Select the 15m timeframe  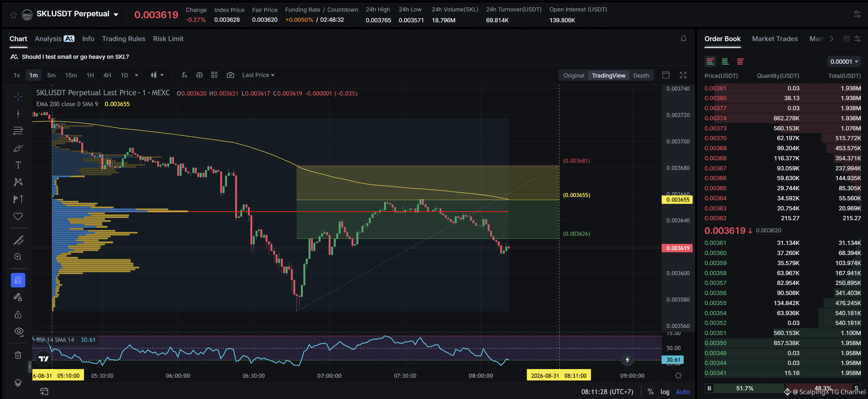tap(71, 75)
